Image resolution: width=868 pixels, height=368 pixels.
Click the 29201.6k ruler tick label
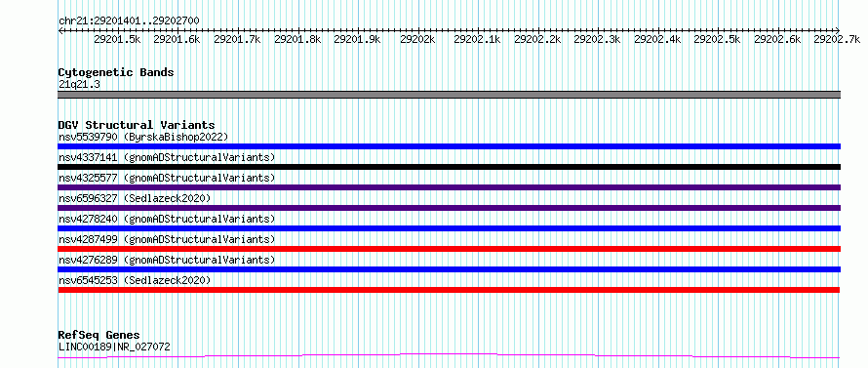coord(177,39)
